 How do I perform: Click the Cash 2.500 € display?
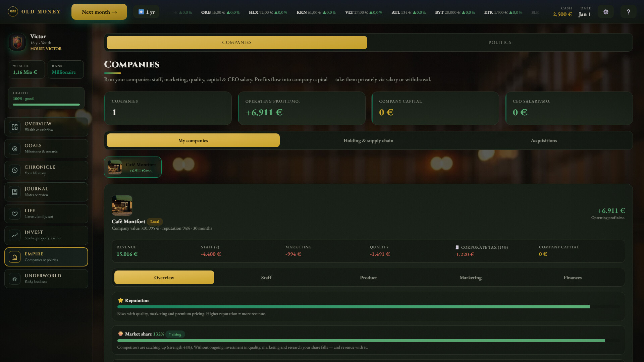pos(562,12)
